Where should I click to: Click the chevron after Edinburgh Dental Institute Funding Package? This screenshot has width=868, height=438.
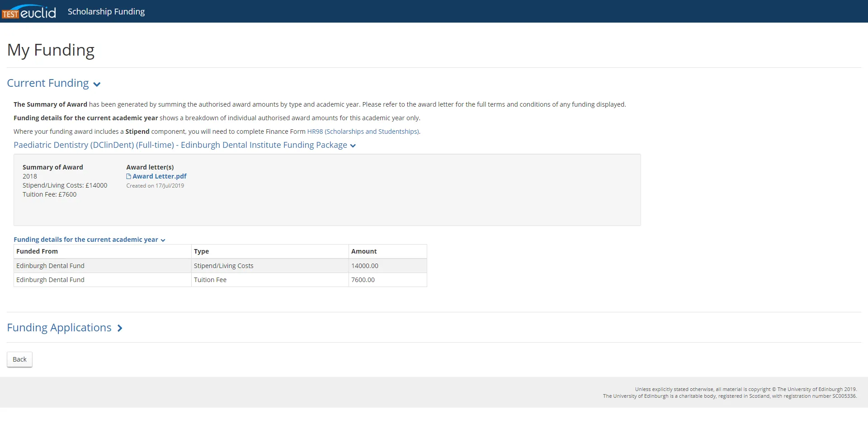(x=353, y=146)
